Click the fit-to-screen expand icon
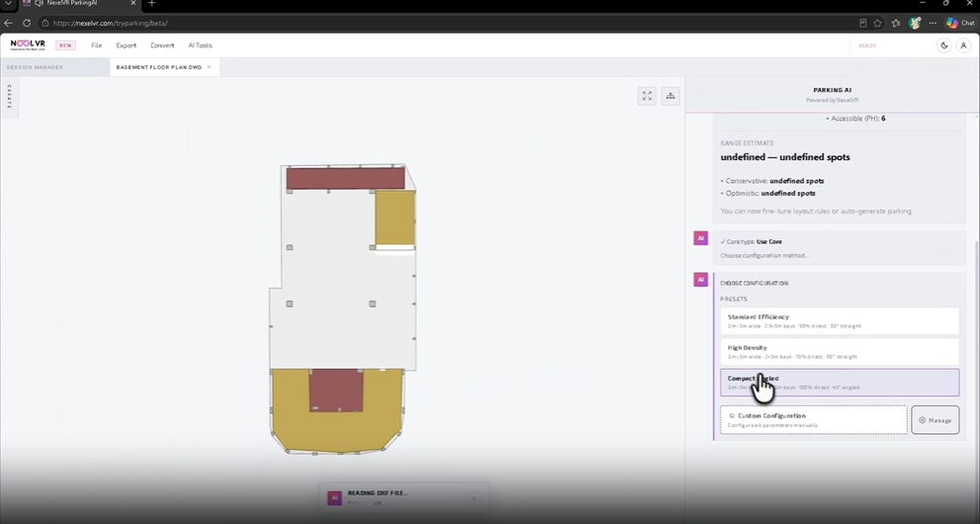980x524 pixels. pyautogui.click(x=647, y=96)
